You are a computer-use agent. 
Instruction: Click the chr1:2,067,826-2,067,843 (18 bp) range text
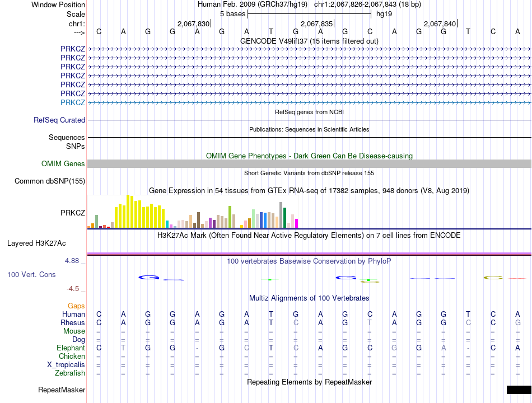pos(367,4)
